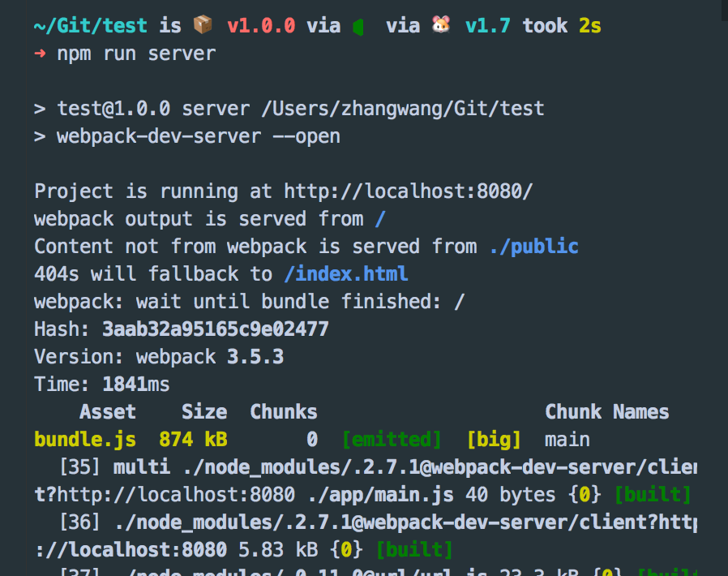The height and width of the screenshot is (576, 728).
Task: Click the [36] module index
Action: click(x=79, y=522)
